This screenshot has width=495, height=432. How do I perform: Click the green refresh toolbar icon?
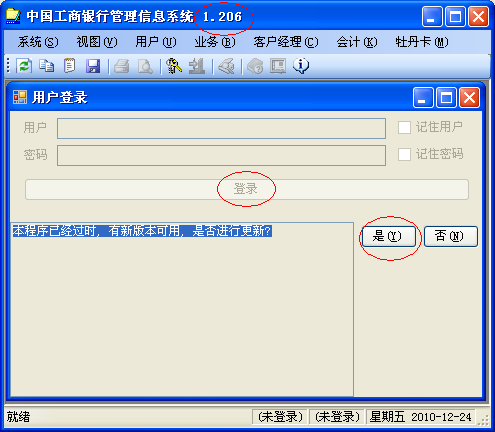tap(24, 66)
